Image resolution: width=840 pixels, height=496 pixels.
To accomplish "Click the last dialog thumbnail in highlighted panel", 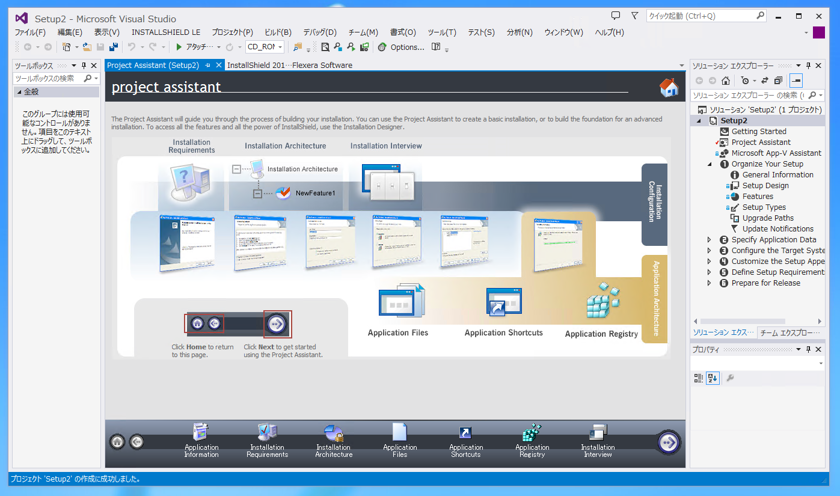I will pyautogui.click(x=558, y=244).
